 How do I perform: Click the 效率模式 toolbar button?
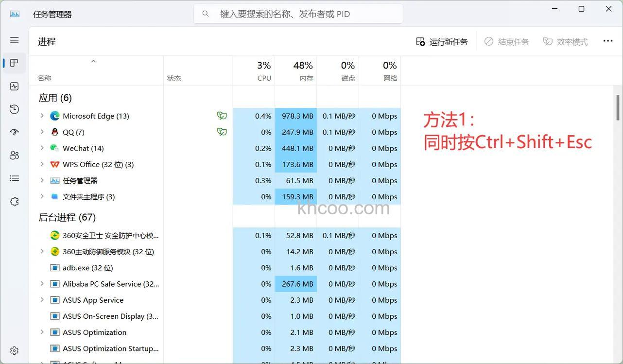point(565,41)
